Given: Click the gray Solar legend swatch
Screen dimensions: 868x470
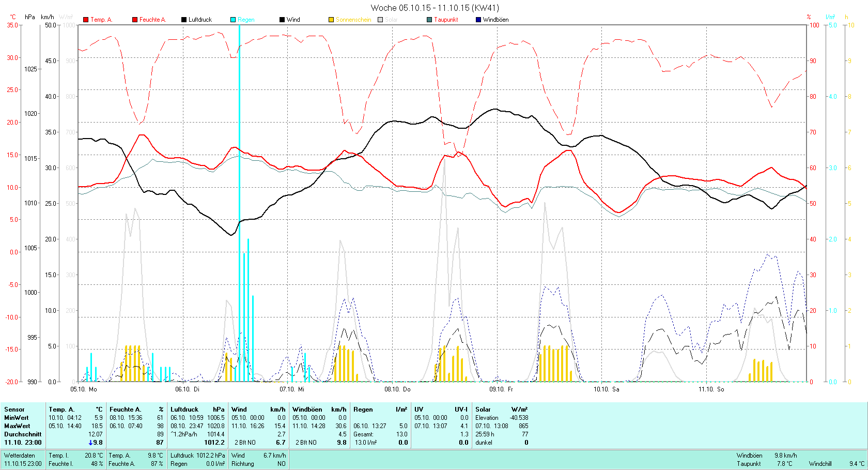Looking at the screenshot, I should click(x=380, y=20).
